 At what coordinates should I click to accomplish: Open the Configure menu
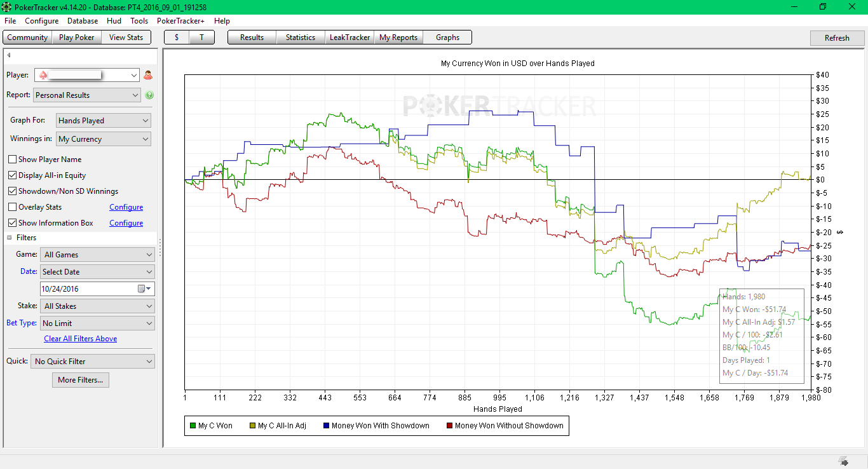(42, 21)
